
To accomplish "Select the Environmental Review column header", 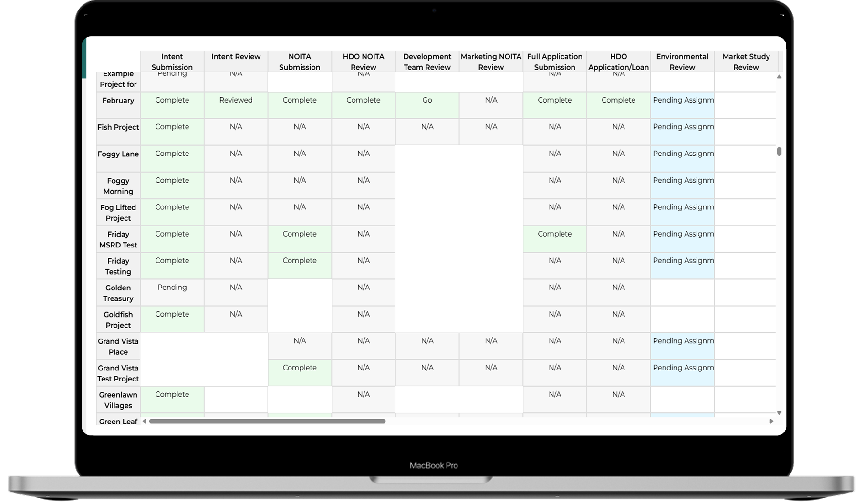I will pos(682,62).
